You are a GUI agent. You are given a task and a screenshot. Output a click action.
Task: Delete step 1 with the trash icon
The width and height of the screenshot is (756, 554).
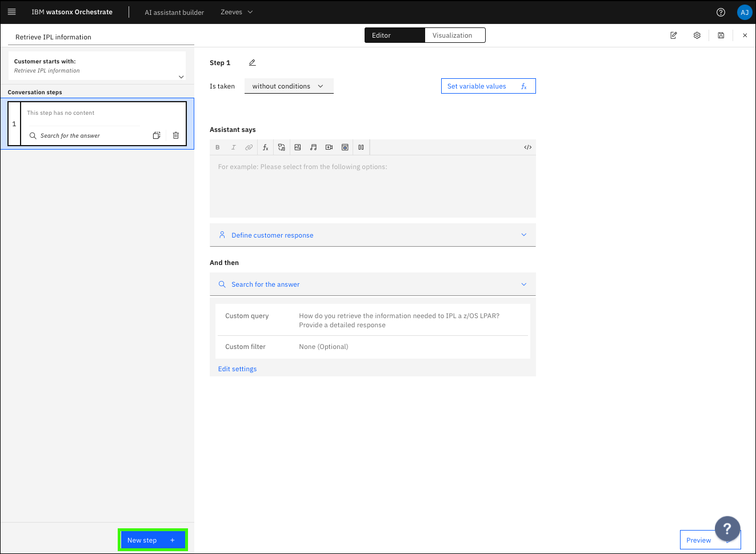(176, 135)
